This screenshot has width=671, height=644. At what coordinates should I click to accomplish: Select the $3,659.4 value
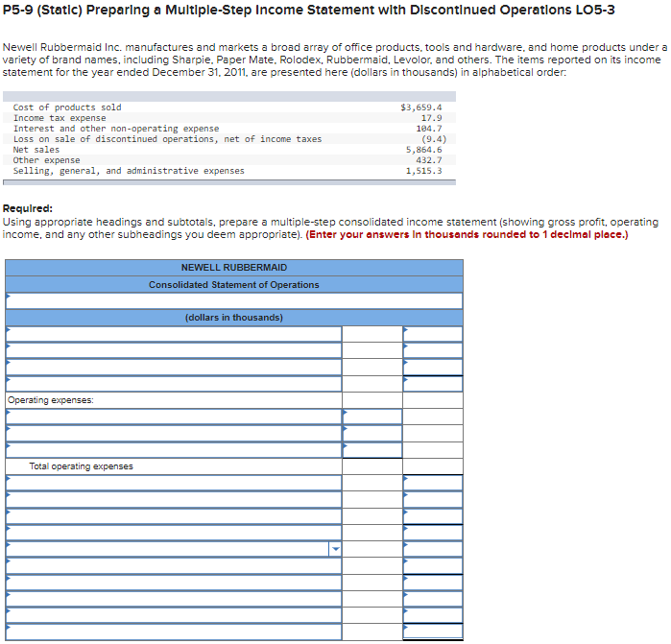(x=421, y=107)
